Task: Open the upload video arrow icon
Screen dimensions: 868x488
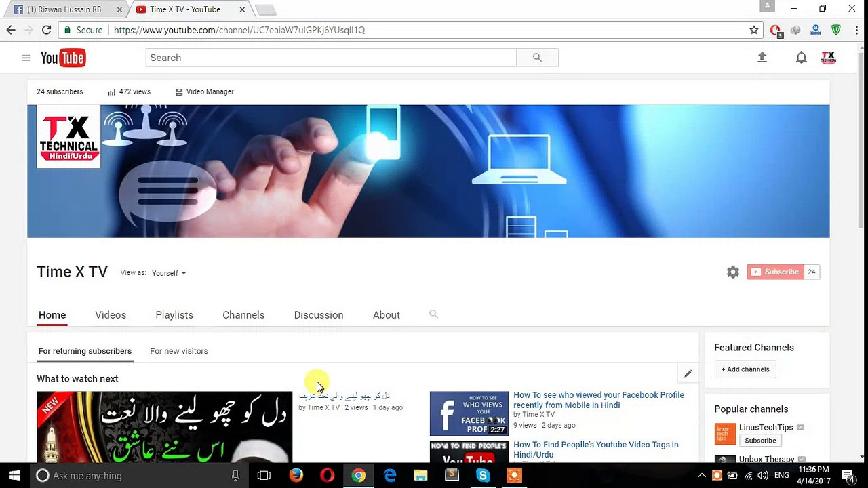Action: pos(762,58)
